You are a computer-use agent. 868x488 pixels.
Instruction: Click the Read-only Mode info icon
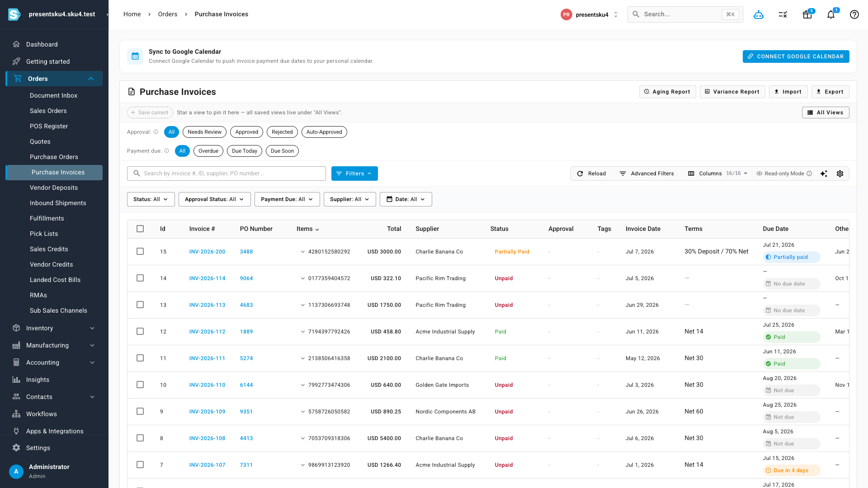809,174
